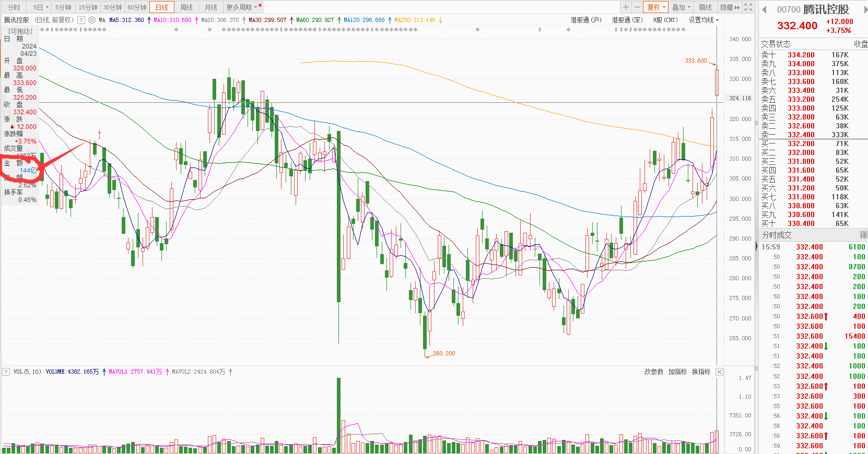Switch to 分时 intraday chart tab
Screen dimensions: 868x454
(14, 7)
